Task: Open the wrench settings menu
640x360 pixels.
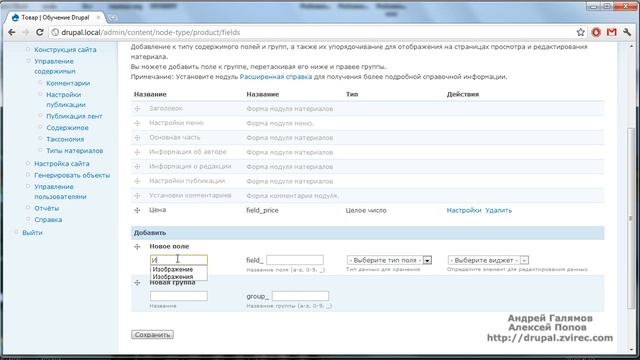Action: click(627, 32)
